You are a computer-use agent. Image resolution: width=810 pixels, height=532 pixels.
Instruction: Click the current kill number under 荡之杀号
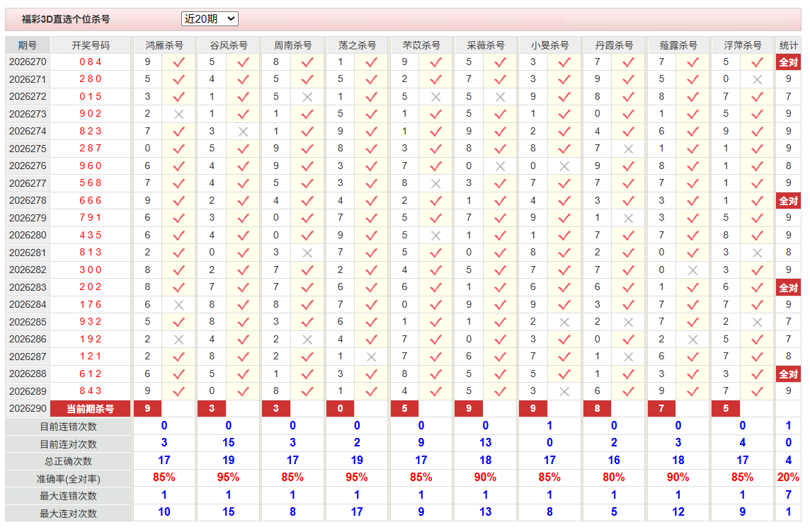(x=341, y=409)
